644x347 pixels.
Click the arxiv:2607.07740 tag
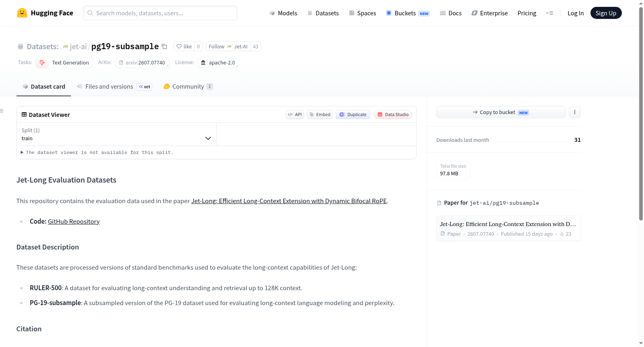point(142,62)
